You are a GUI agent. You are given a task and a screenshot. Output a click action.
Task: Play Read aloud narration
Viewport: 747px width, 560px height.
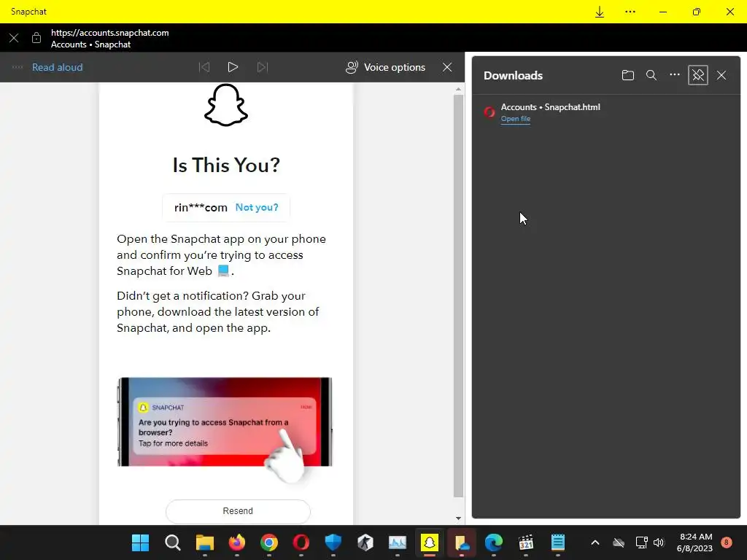(x=233, y=67)
